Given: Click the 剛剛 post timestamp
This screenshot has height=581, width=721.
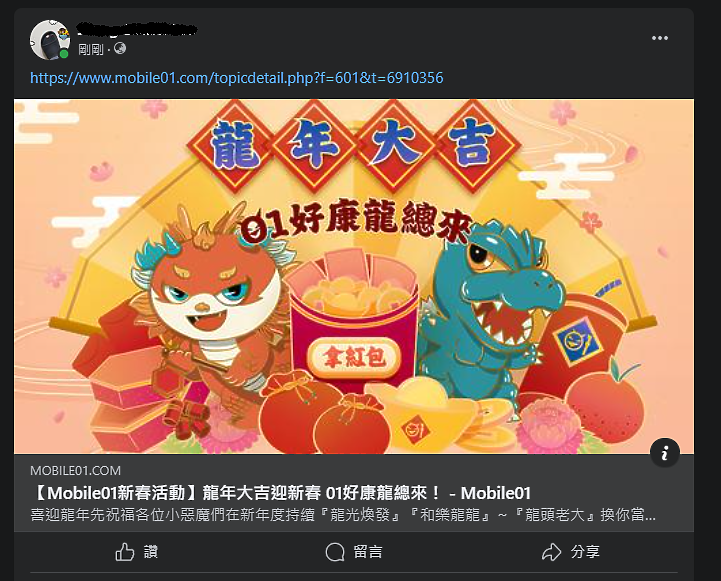Looking at the screenshot, I should coord(91,49).
